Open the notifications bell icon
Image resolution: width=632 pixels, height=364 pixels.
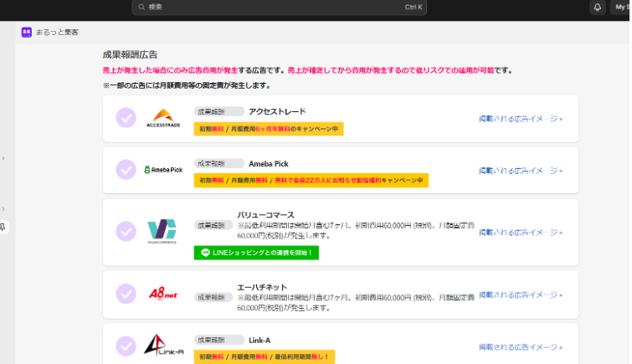click(598, 8)
